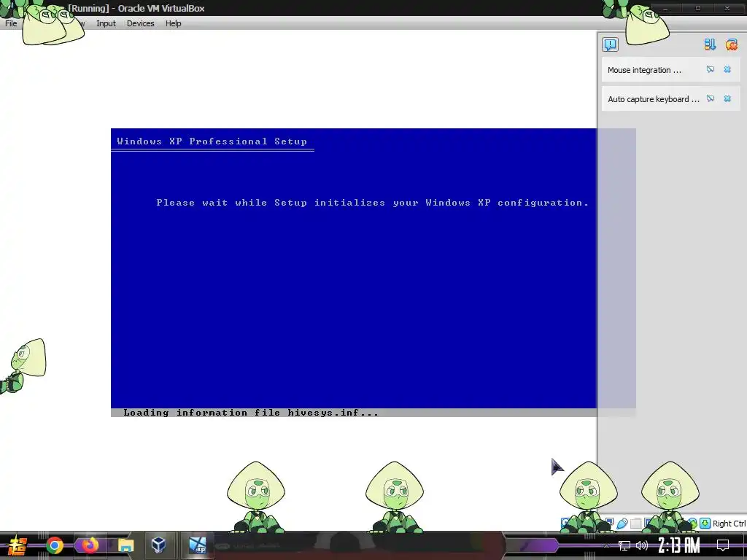Expand the Auto capture keyboard message text

[x=653, y=99]
